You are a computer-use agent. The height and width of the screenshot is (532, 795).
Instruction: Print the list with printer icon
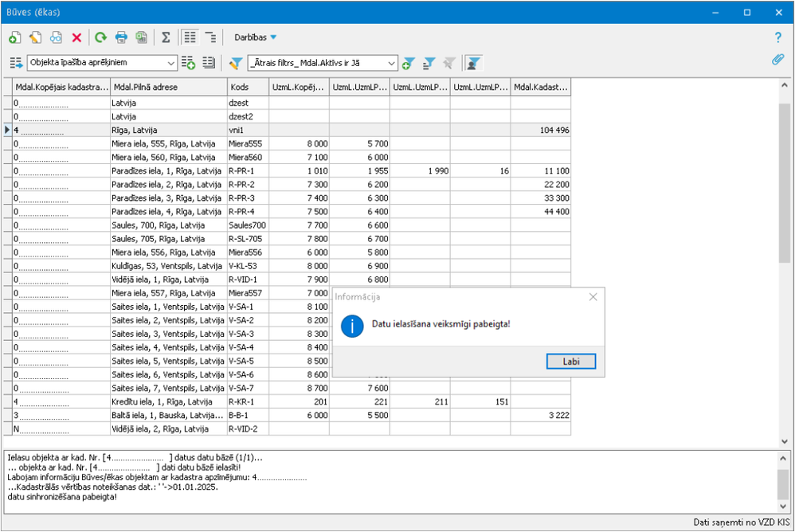tap(121, 37)
